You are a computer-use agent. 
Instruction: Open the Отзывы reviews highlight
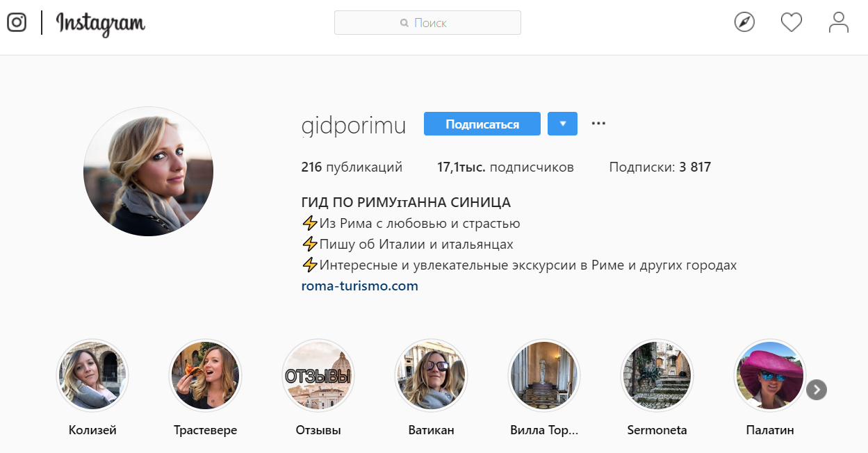click(x=318, y=376)
